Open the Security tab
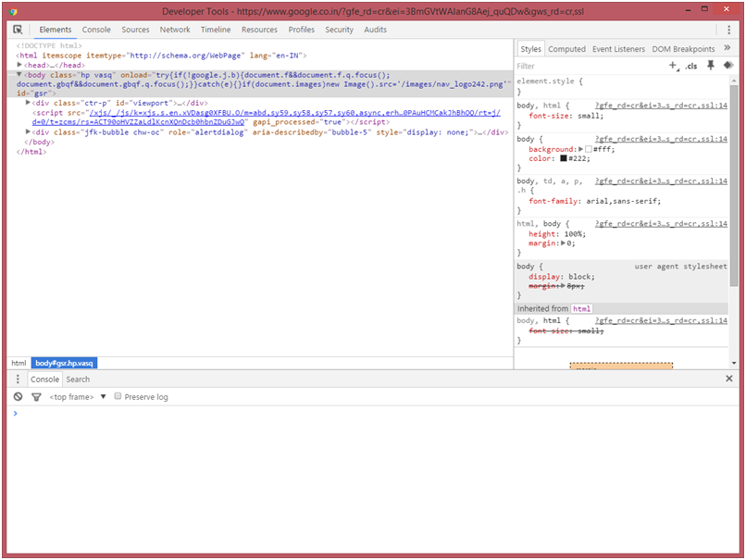Image resolution: width=746 pixels, height=560 pixels. (x=340, y=30)
